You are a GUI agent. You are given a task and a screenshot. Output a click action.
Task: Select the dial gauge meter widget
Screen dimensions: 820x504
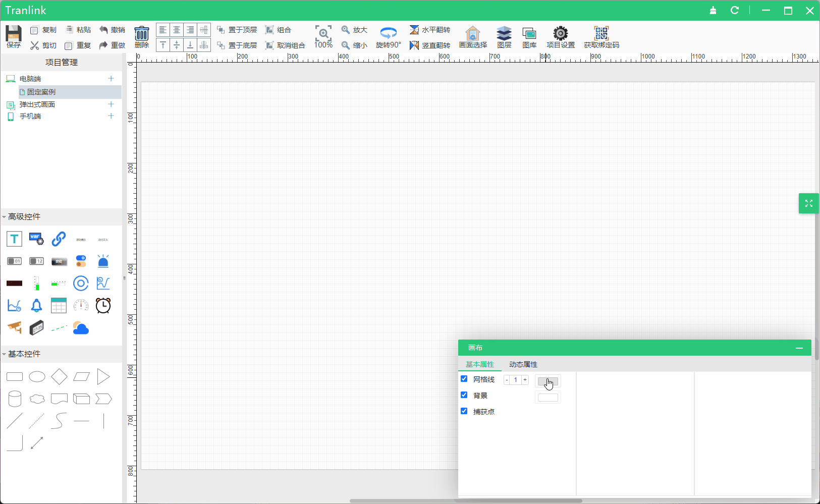[x=81, y=305]
